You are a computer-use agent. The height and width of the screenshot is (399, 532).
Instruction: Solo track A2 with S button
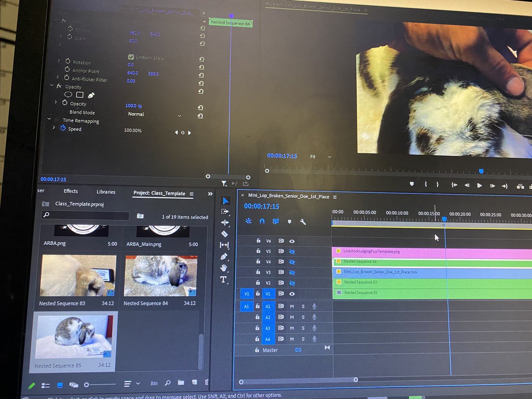pyautogui.click(x=303, y=317)
